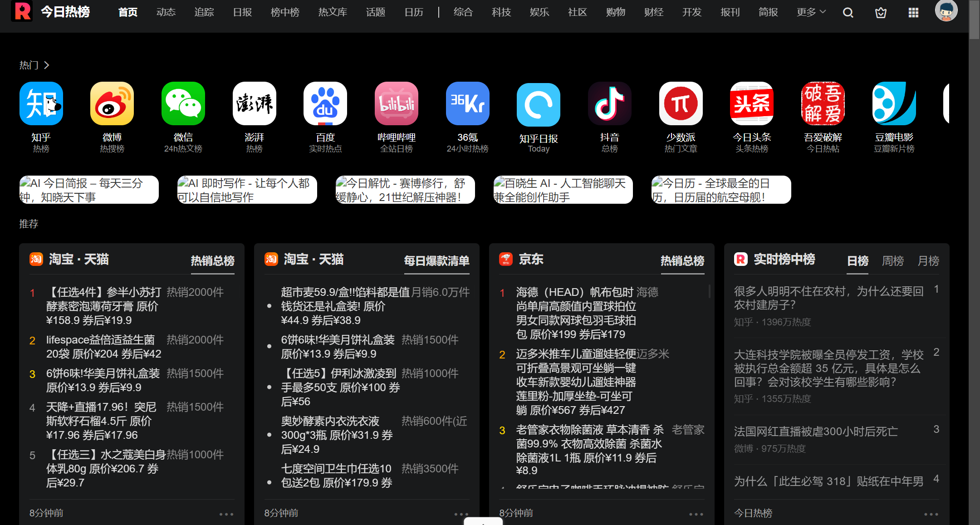Click the 实时榜中榜 logo icon

point(741,259)
